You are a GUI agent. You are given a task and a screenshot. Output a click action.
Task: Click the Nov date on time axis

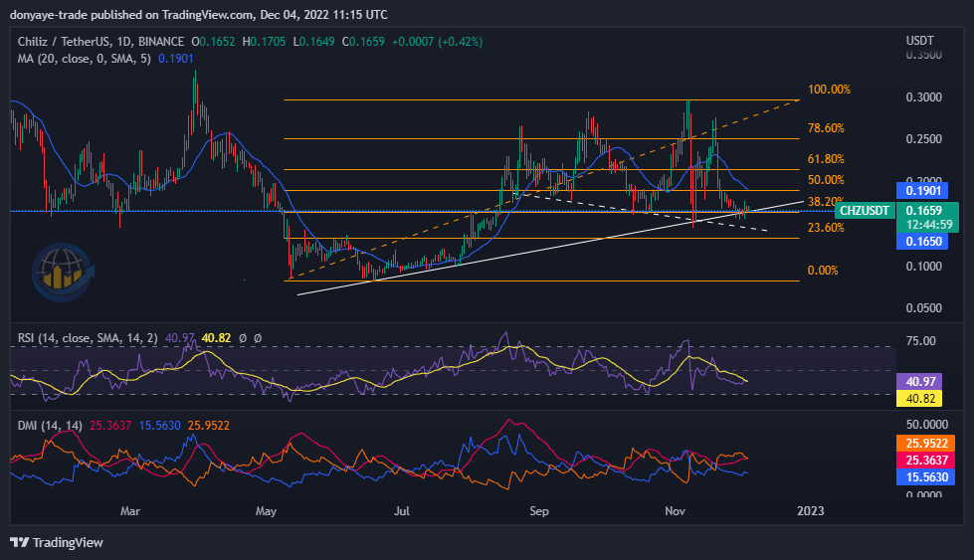(x=675, y=511)
